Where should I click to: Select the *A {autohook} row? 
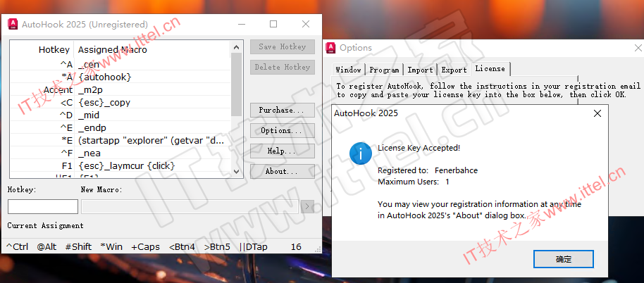point(120,77)
